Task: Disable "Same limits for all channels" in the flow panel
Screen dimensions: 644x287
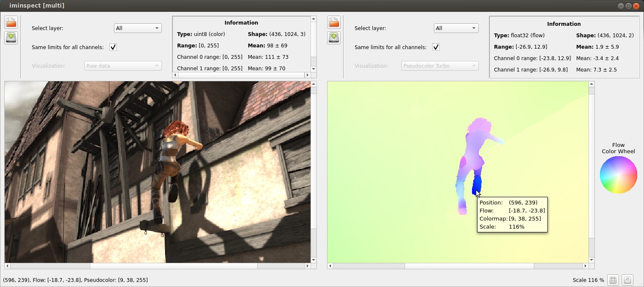Action: point(436,47)
